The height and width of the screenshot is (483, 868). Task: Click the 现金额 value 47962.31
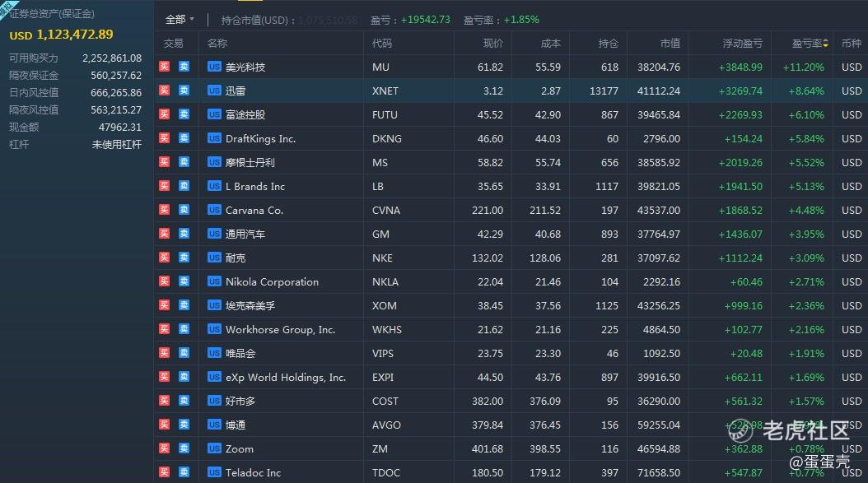click(x=120, y=128)
